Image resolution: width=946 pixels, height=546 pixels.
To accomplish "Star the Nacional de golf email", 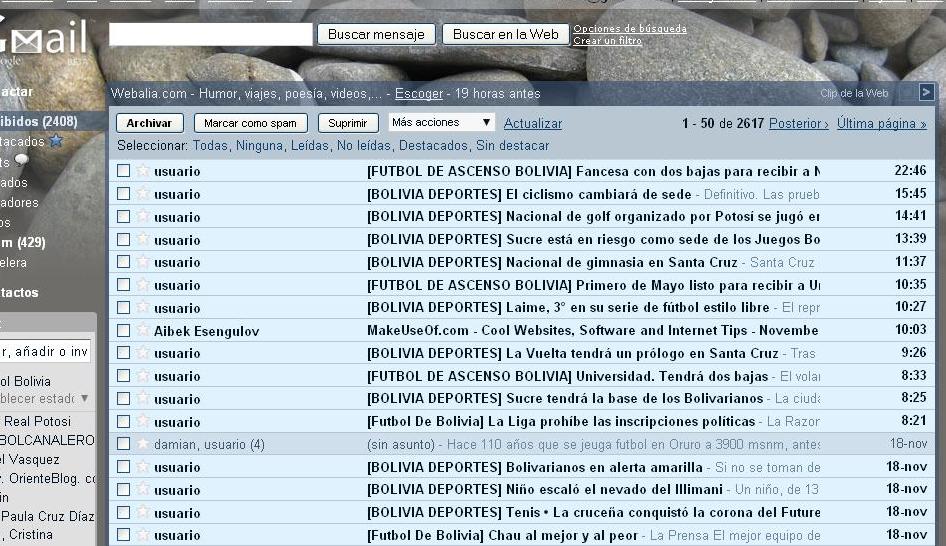I will (142, 216).
